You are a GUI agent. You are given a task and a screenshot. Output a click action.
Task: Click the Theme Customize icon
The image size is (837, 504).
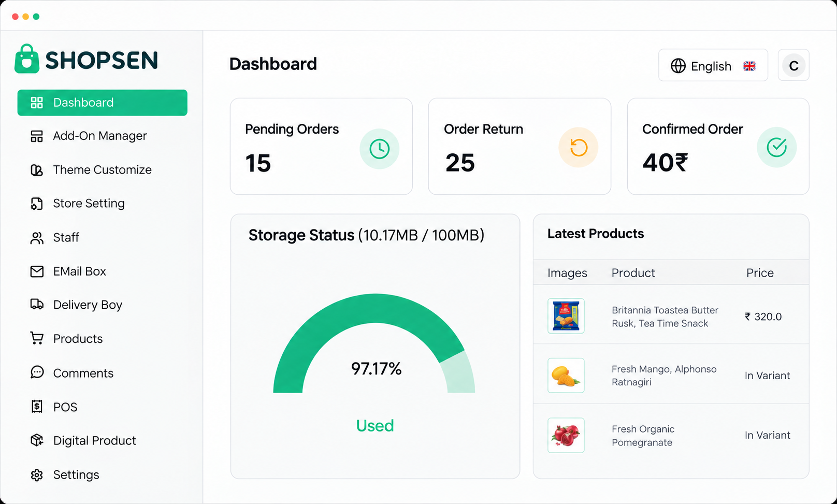(x=37, y=170)
